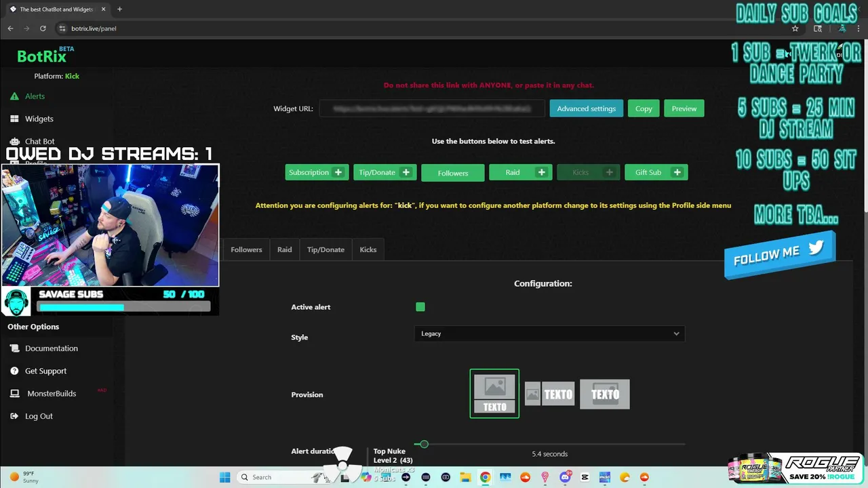Click the MonsterBuilds monitor icon
The image size is (868, 488).
click(x=14, y=393)
